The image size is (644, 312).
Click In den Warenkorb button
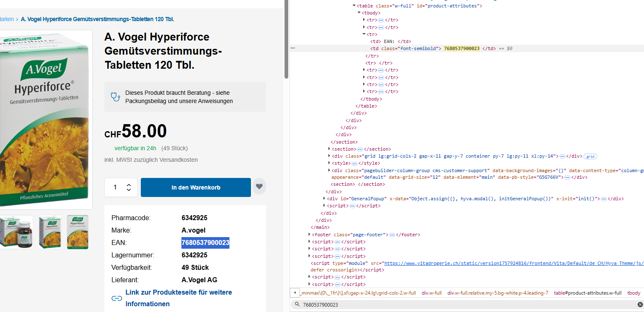coord(196,187)
